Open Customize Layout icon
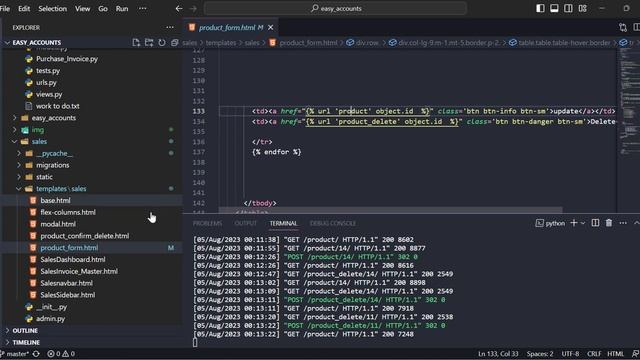 [x=582, y=8]
